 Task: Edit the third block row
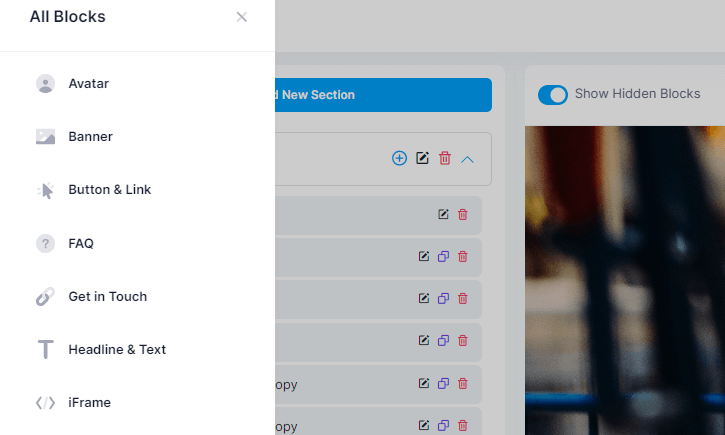tap(424, 298)
